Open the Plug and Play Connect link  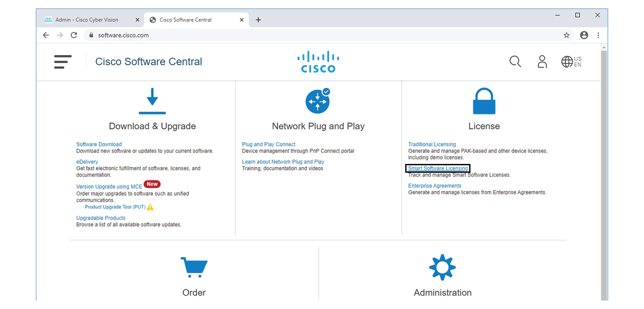click(268, 144)
